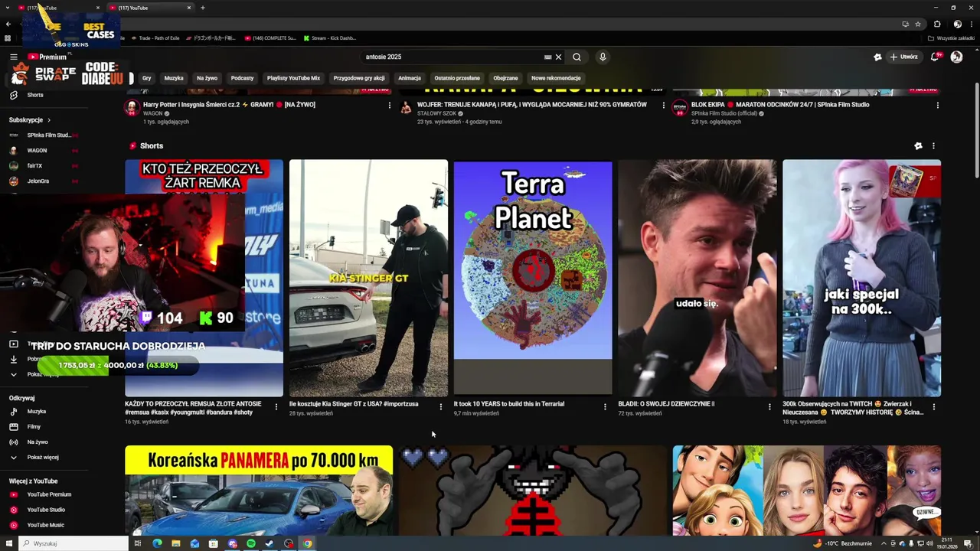980x551 pixels.
Task: Select the Playlisty YouTube Mix chip
Action: coord(293,78)
